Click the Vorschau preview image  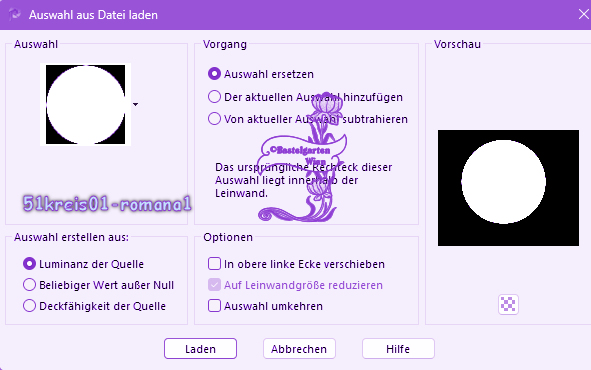pyautogui.click(x=508, y=188)
